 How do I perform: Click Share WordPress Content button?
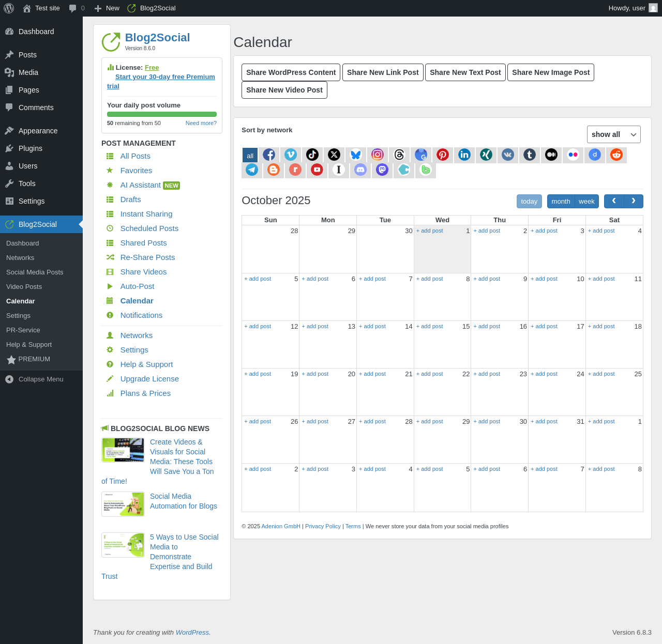click(x=291, y=72)
